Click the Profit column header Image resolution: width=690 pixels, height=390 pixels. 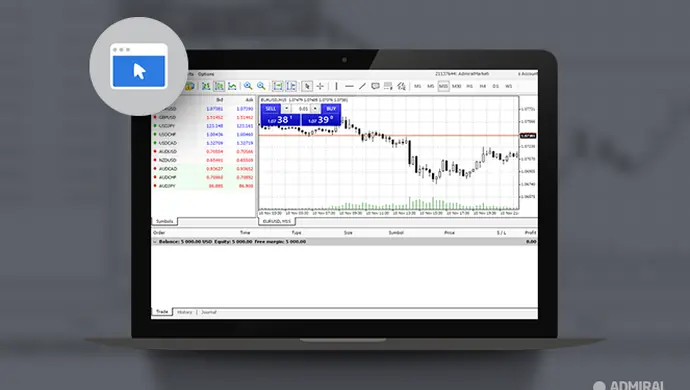point(530,232)
